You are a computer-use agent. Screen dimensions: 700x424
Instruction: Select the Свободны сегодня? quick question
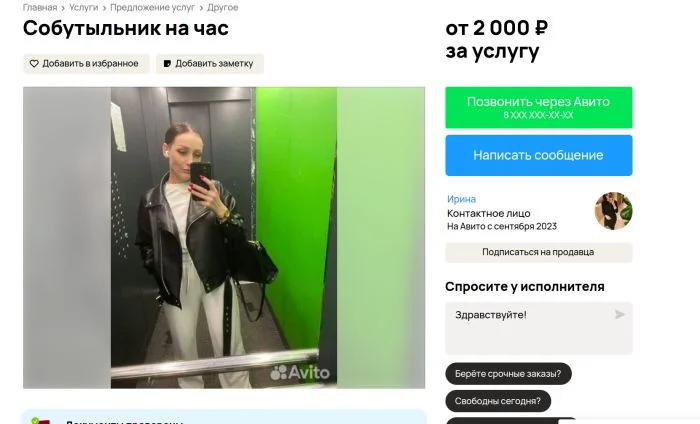498,401
